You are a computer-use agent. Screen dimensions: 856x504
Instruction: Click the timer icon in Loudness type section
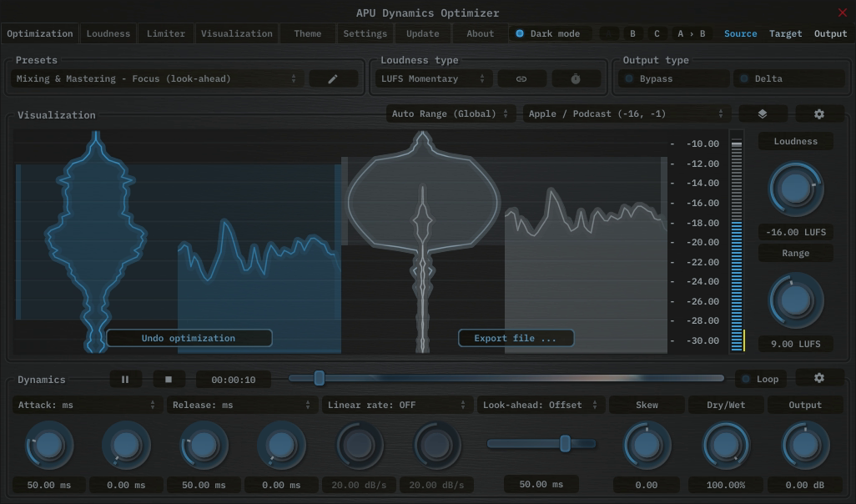point(575,78)
